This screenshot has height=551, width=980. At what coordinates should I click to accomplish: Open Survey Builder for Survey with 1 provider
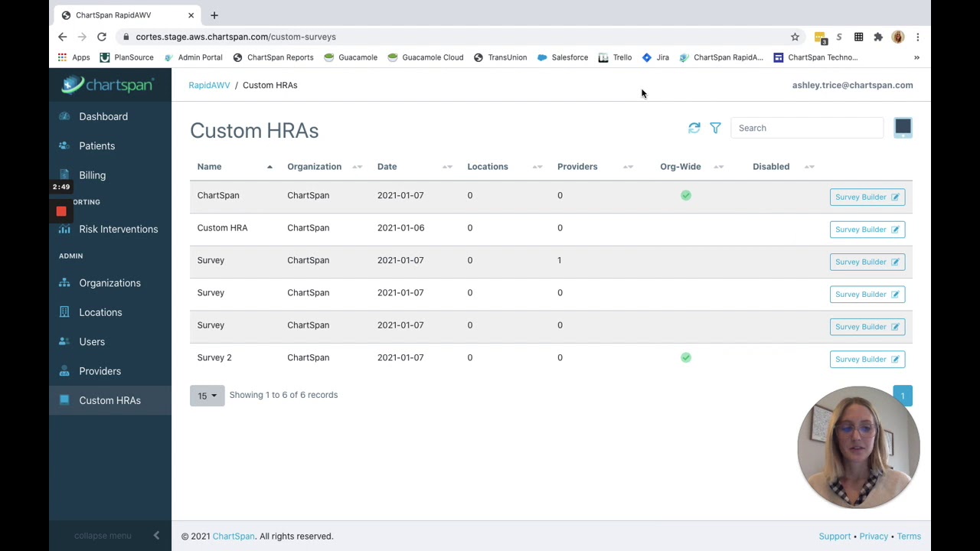[x=867, y=262]
